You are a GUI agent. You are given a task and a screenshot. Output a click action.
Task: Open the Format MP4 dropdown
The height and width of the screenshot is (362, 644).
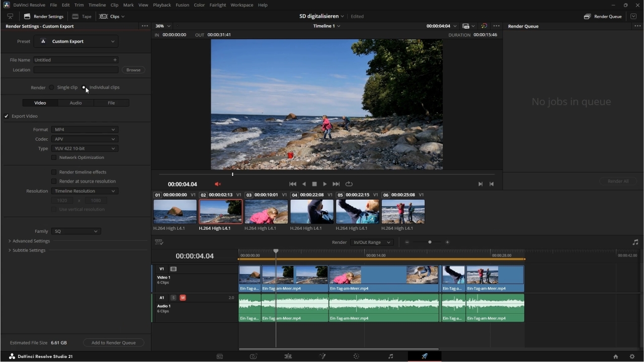coord(85,130)
